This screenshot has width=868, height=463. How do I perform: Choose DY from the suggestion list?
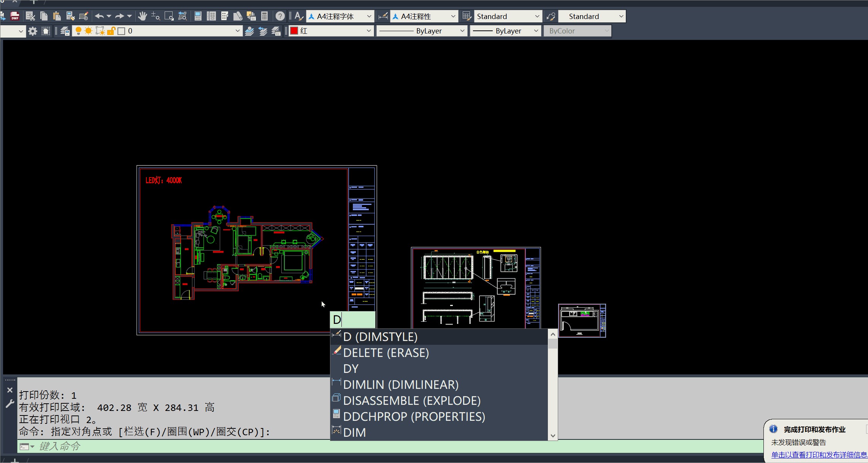point(439,369)
